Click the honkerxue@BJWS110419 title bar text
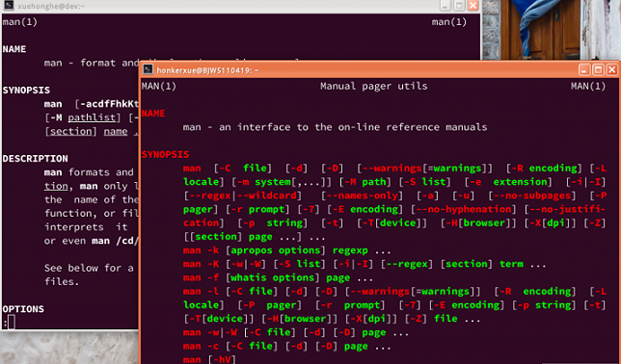621x364 pixels. [x=208, y=70]
